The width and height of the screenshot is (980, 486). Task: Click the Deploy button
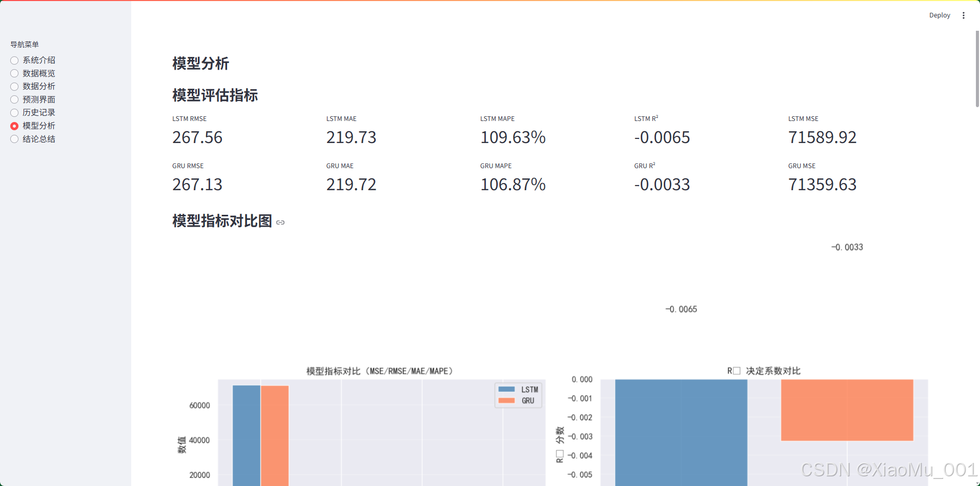(x=940, y=15)
